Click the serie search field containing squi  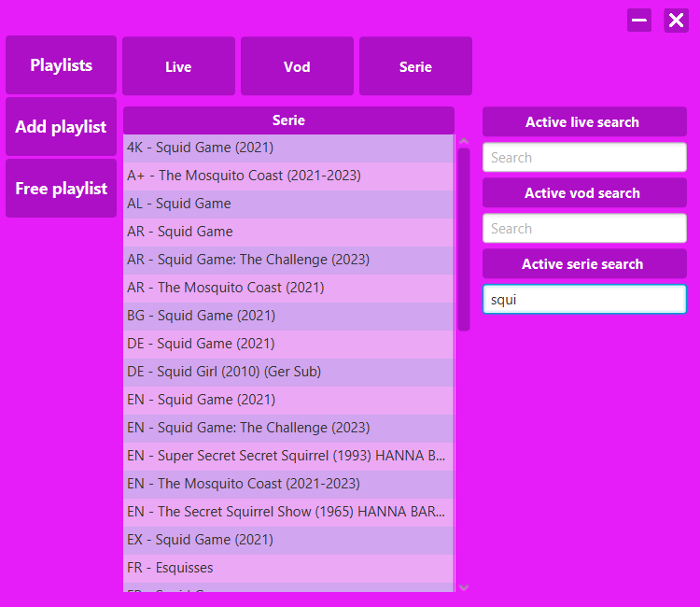tap(584, 299)
